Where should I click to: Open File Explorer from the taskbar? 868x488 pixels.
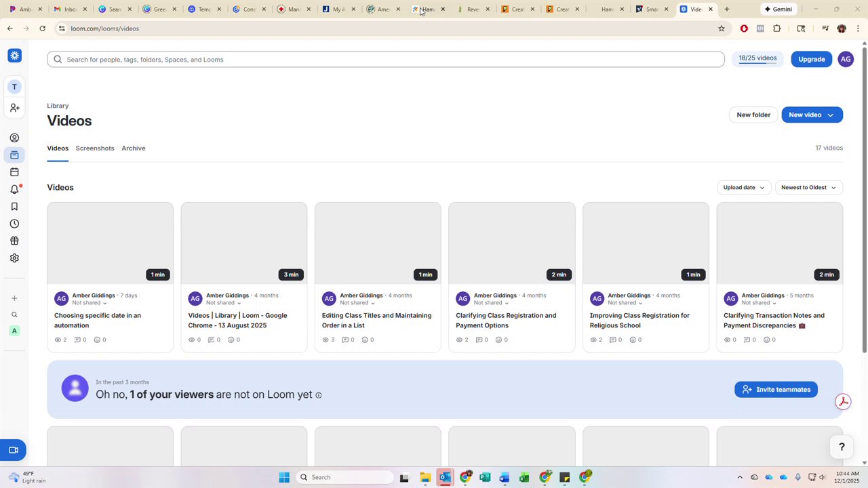[x=425, y=477]
